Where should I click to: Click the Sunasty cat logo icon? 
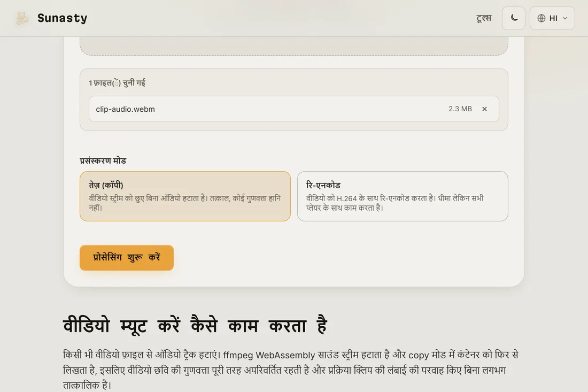pos(22,18)
